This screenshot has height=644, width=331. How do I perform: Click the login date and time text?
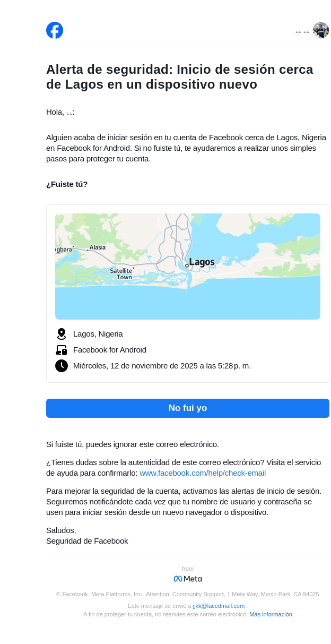coord(162,366)
